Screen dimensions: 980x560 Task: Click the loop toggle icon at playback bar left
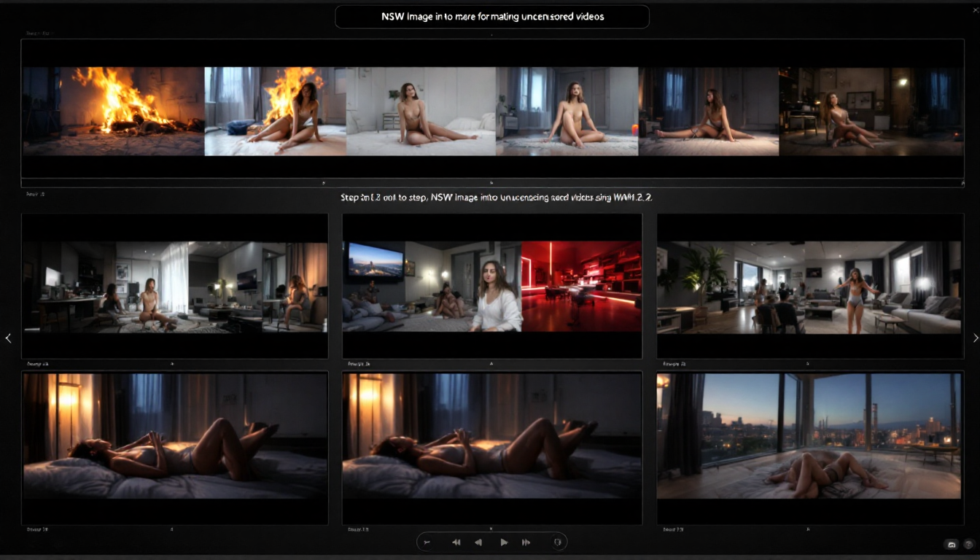pos(427,542)
